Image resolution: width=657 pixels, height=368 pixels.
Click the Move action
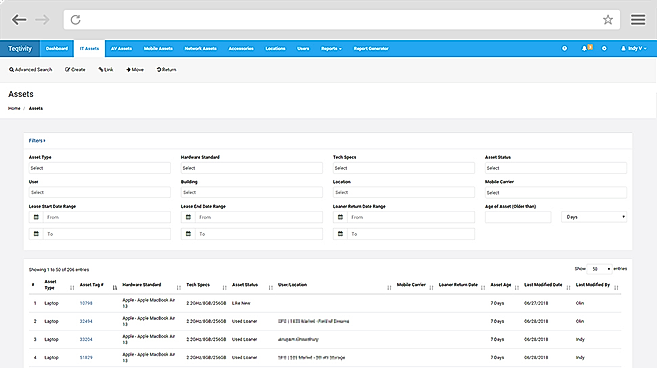(135, 70)
